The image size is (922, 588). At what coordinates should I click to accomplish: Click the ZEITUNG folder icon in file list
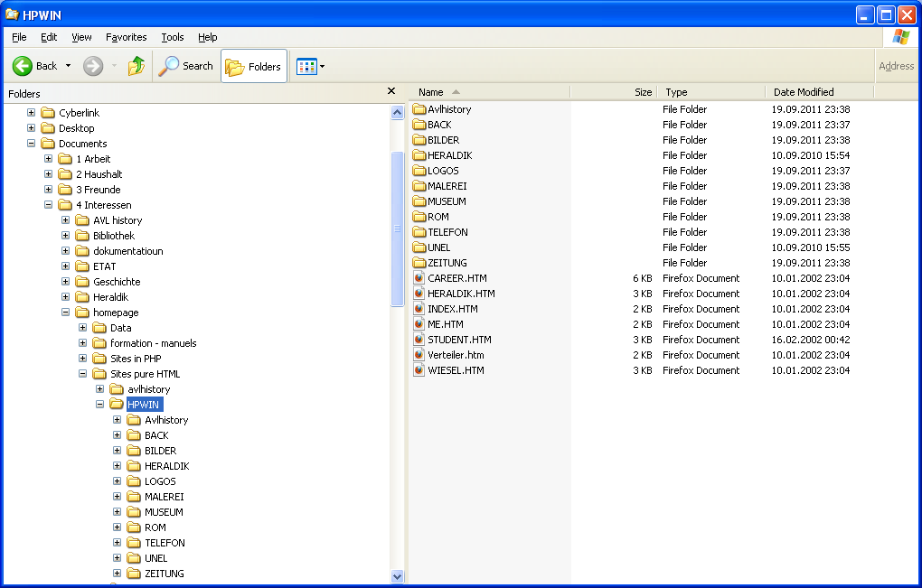coord(419,263)
